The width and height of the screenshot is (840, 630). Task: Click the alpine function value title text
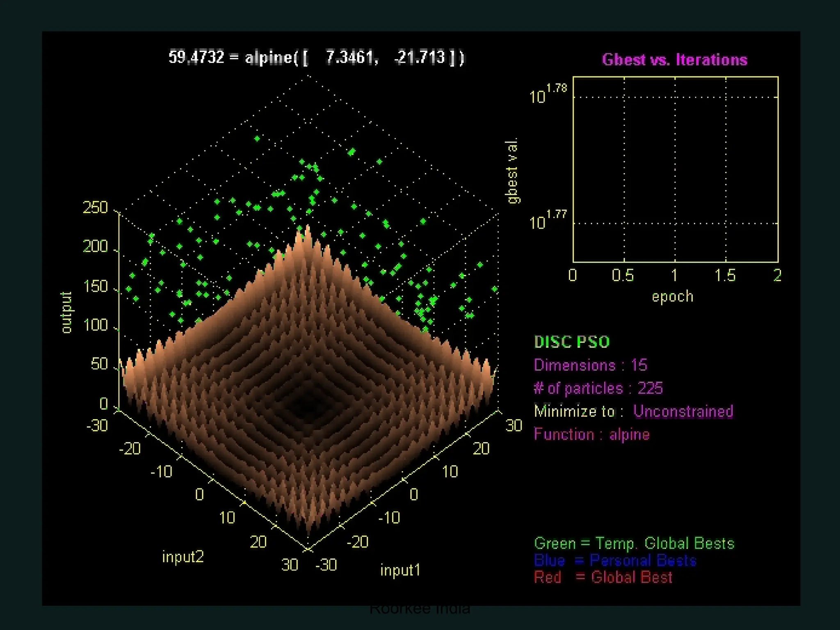(x=316, y=57)
